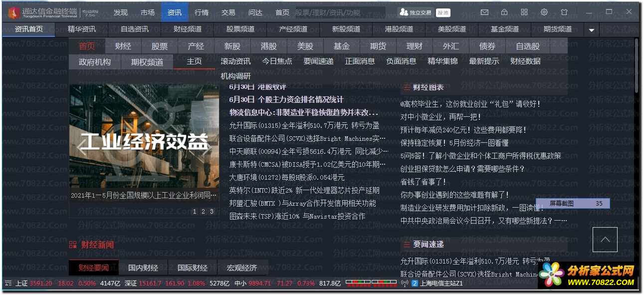Switch to the 期货频道 tab
Image resolution: width=644 pixels, height=295 pixels.
pos(558,29)
